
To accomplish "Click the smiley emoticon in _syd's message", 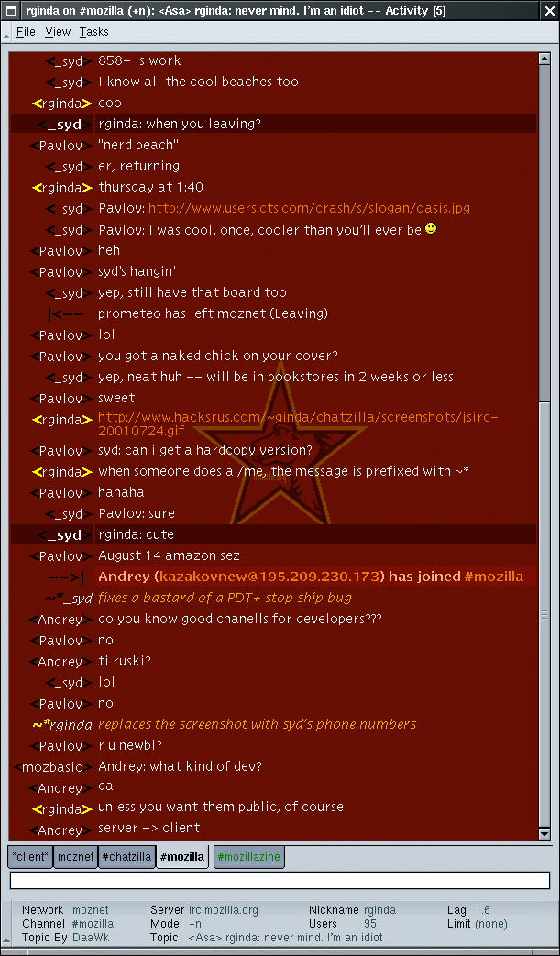I will point(431,228).
